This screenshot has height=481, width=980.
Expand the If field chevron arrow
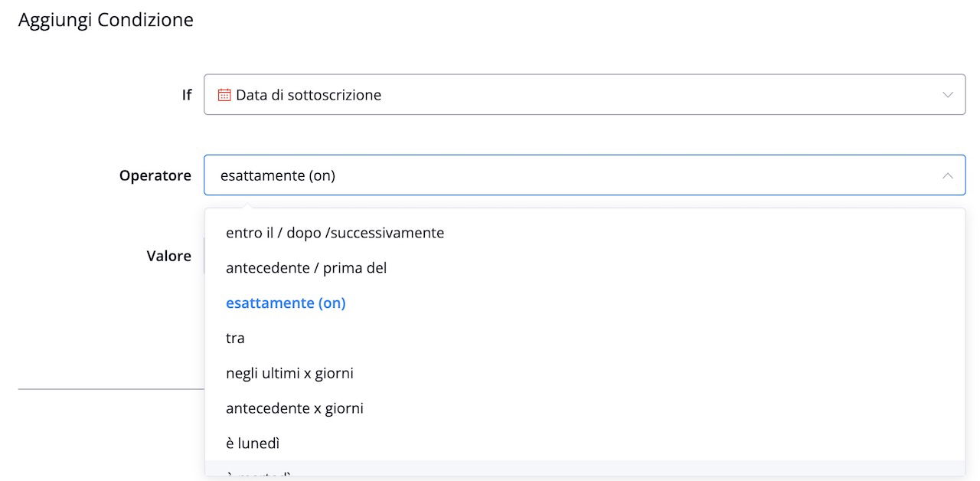[947, 95]
